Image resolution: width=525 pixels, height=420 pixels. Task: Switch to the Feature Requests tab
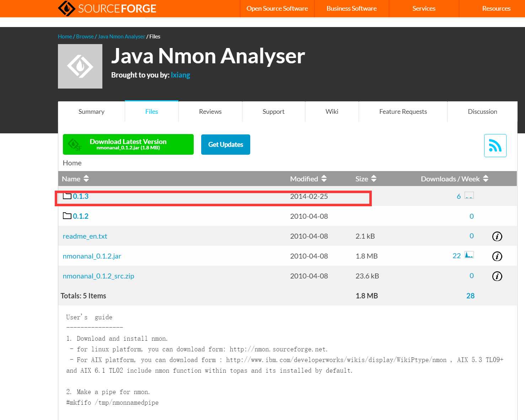pyautogui.click(x=403, y=112)
